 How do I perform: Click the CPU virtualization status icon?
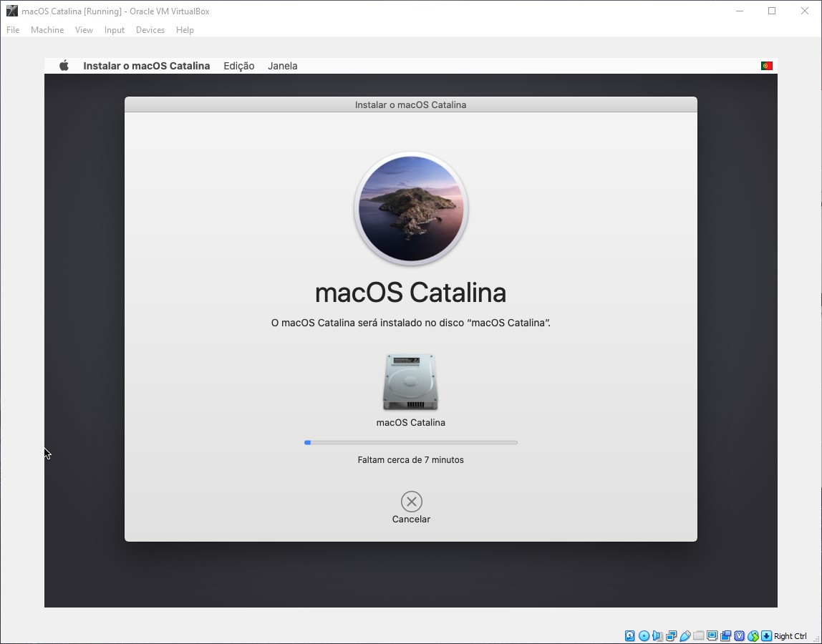tap(739, 636)
